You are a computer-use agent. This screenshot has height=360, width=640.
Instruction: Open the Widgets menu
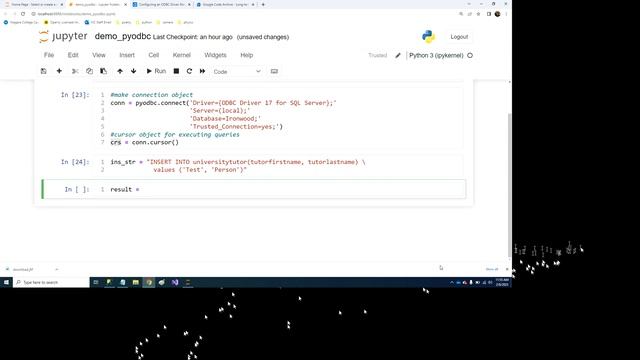[216, 55]
